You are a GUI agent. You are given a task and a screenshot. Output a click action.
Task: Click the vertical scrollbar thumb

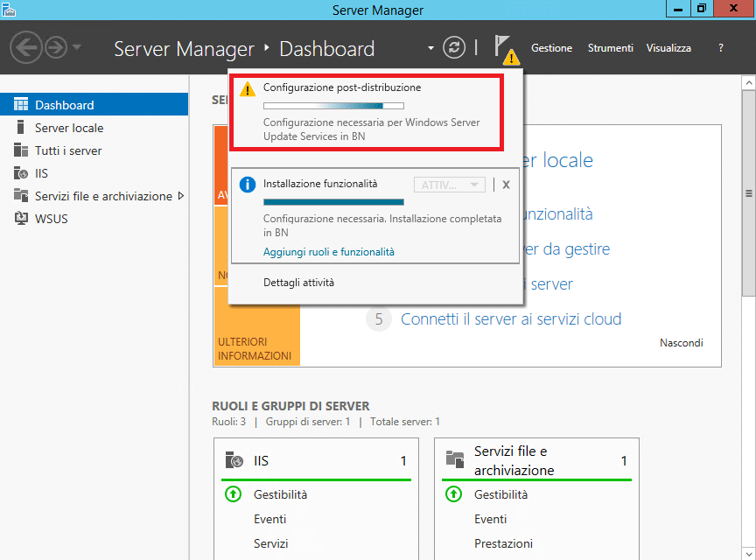click(749, 192)
